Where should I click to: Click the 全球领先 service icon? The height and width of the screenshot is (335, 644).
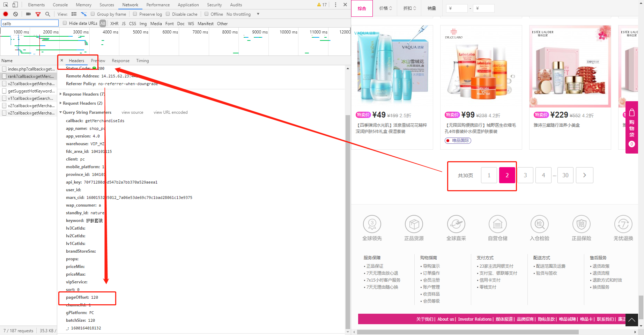click(x=372, y=224)
